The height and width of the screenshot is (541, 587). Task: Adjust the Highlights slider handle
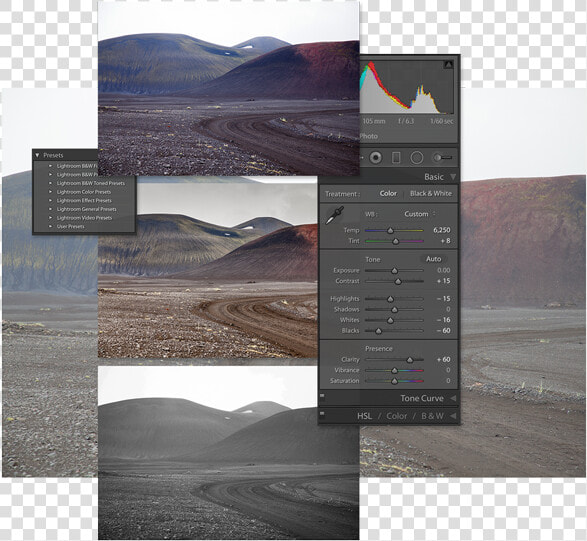pyautogui.click(x=390, y=299)
